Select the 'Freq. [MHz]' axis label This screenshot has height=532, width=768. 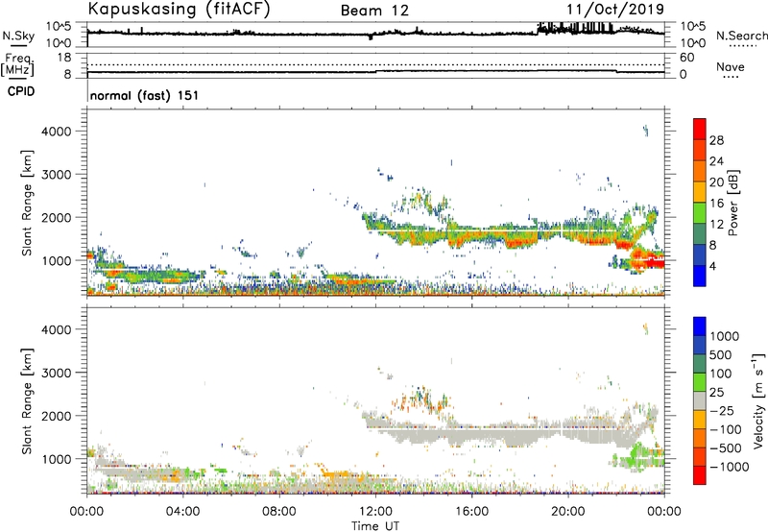click(x=18, y=65)
